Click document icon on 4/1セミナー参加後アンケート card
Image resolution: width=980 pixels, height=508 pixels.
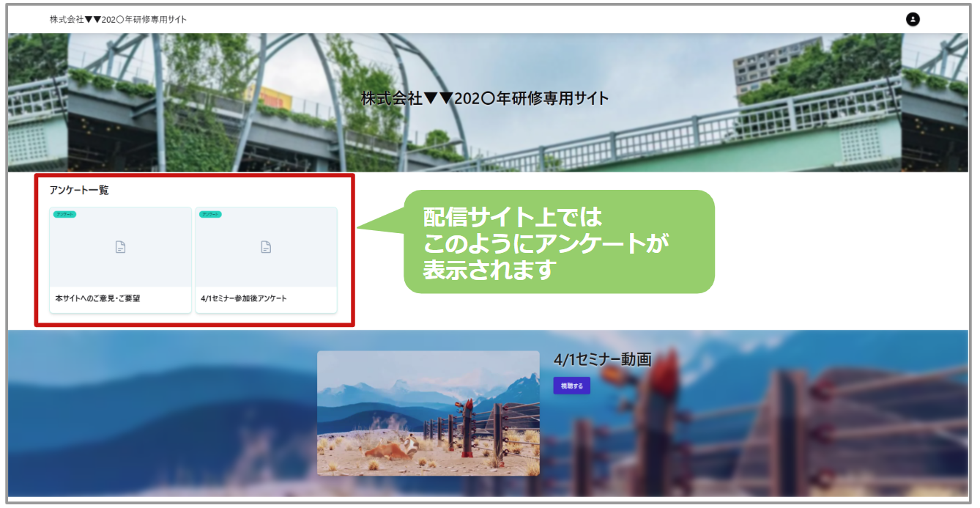coord(266,247)
